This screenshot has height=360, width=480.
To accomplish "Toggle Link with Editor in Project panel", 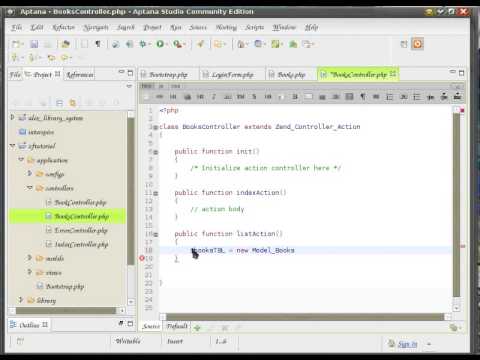I will coord(72,103).
